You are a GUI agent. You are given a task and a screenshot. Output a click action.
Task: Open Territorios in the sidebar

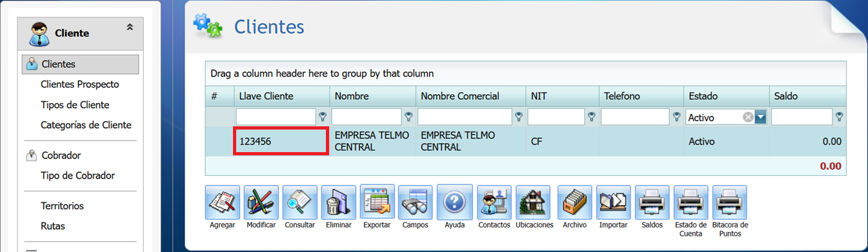(x=62, y=206)
